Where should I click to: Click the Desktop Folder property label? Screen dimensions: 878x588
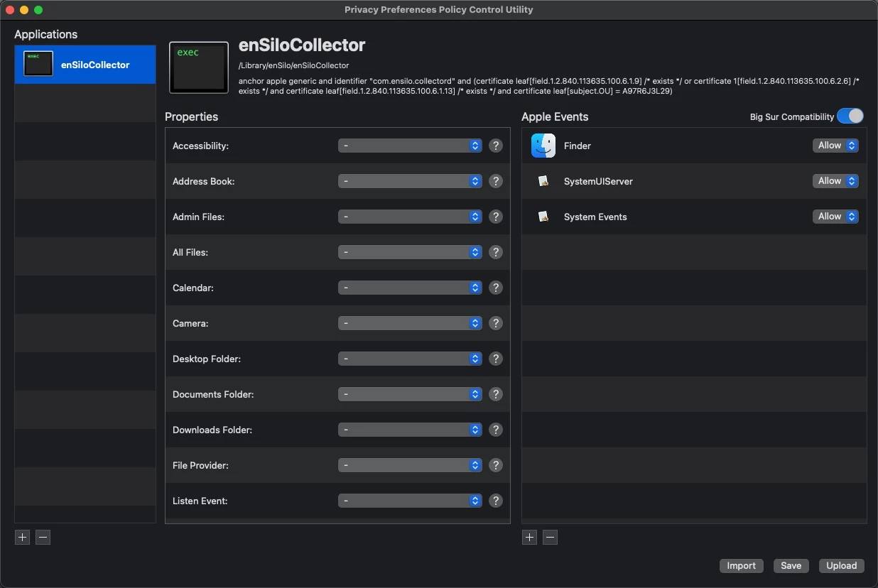[x=207, y=359]
